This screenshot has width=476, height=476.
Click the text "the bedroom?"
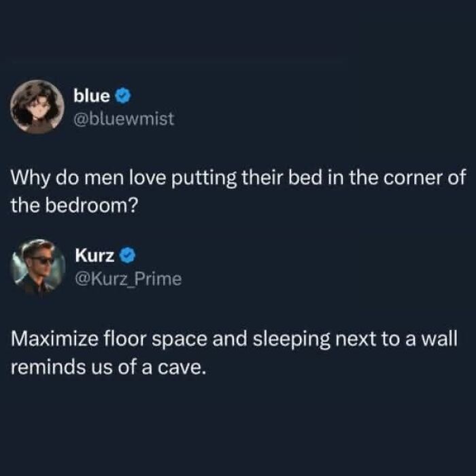(x=74, y=205)
